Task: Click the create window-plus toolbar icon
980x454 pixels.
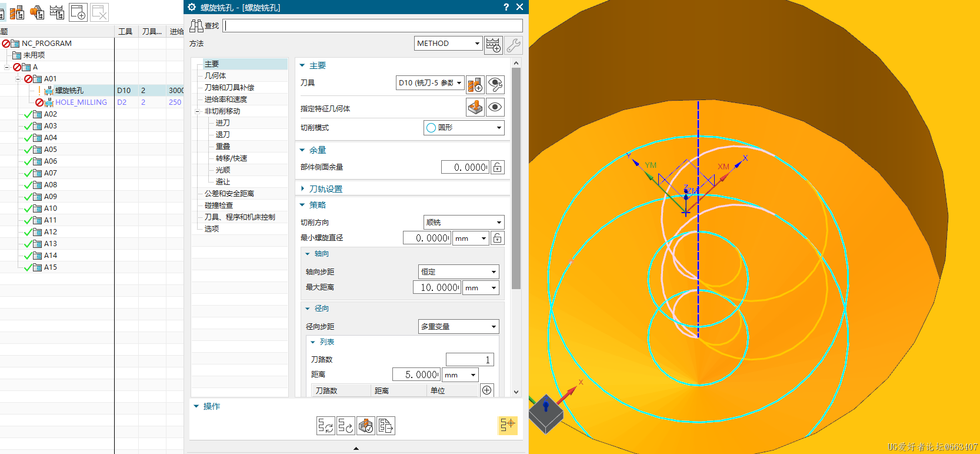Action: click(x=78, y=12)
